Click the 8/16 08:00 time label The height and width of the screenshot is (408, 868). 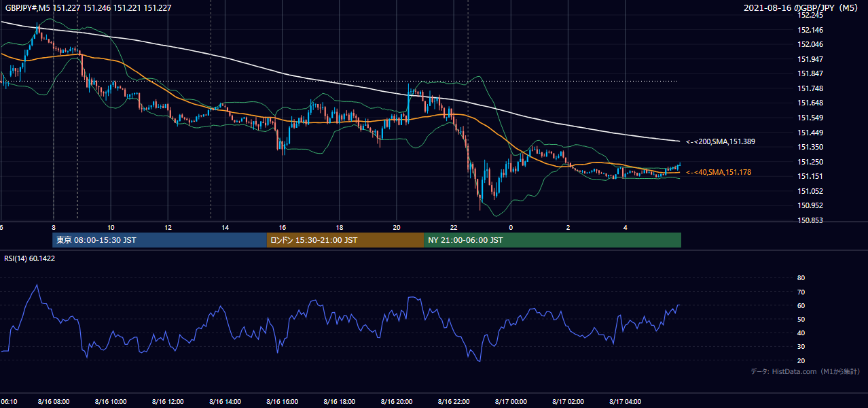click(x=54, y=402)
